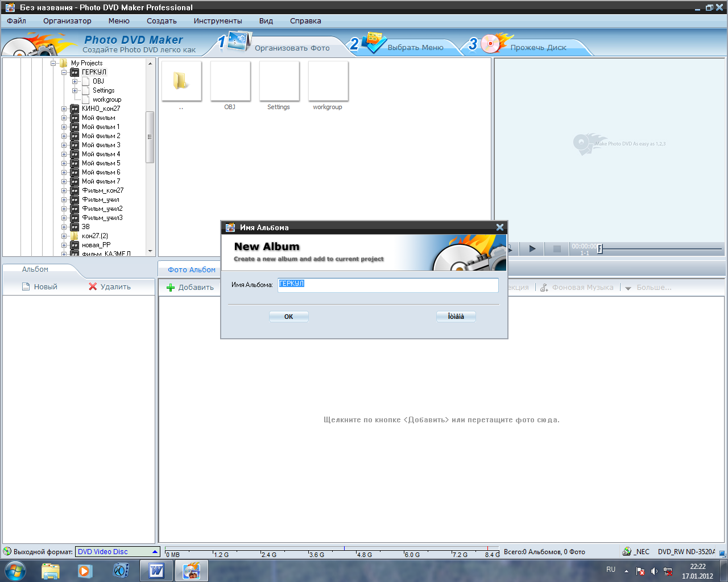728x582 pixels.
Task: Confirm album name with OK
Action: (289, 317)
